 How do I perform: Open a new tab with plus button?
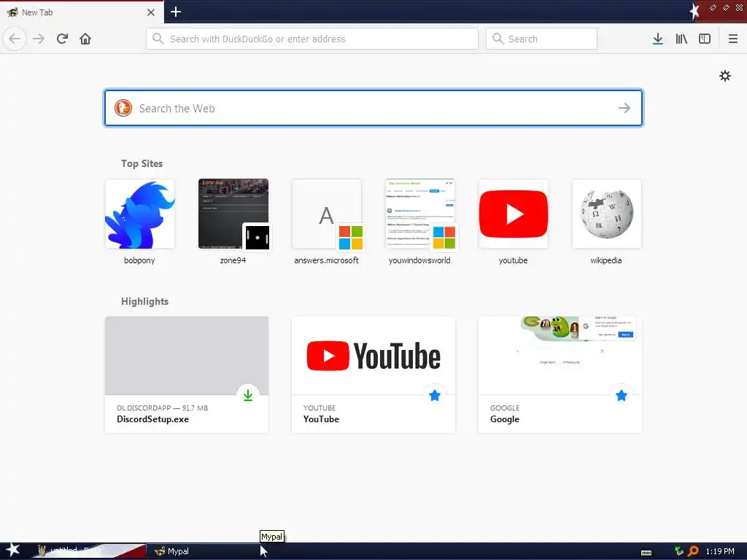click(176, 12)
